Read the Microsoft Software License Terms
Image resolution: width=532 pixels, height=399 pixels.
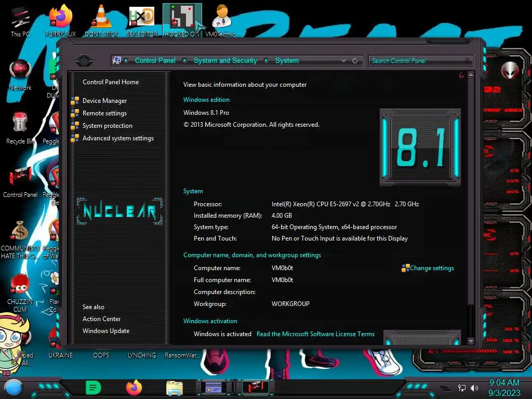click(315, 334)
